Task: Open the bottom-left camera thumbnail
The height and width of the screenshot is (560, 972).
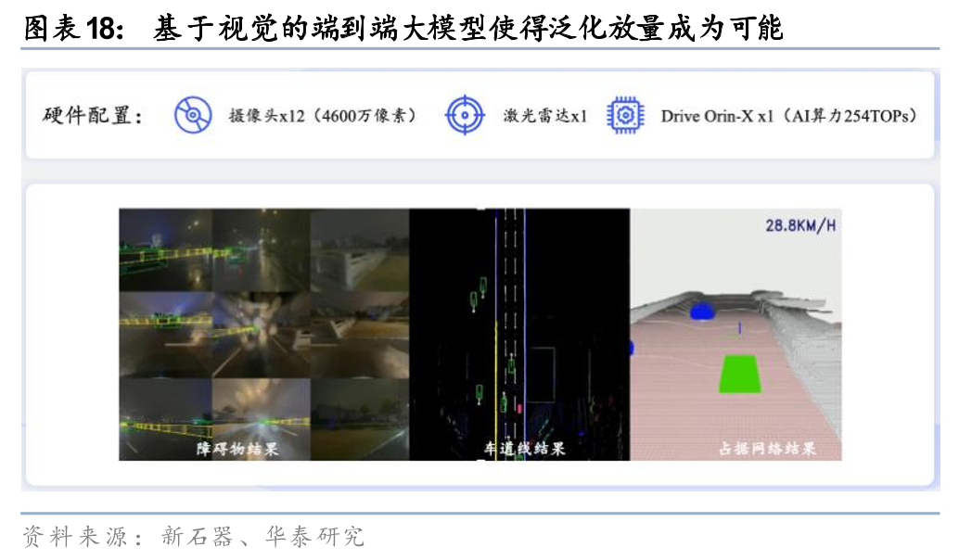Action: (165, 417)
